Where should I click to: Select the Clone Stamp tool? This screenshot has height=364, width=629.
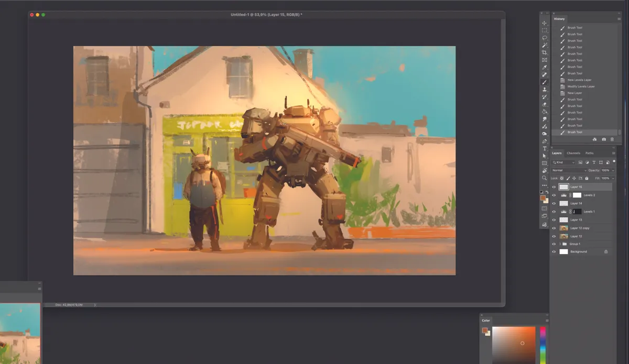click(x=544, y=89)
